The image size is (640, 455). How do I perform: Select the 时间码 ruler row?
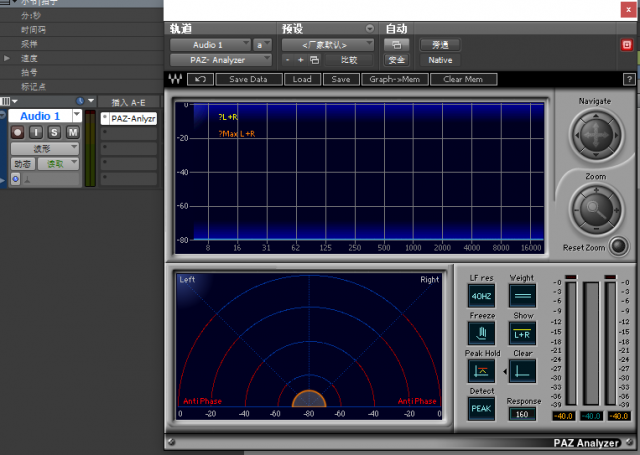(x=82, y=30)
